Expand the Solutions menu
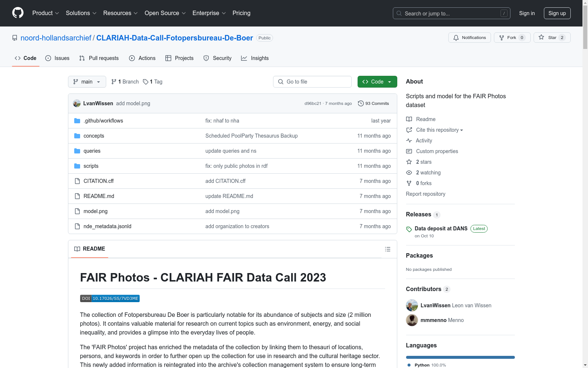This screenshot has width=588, height=368. click(81, 13)
